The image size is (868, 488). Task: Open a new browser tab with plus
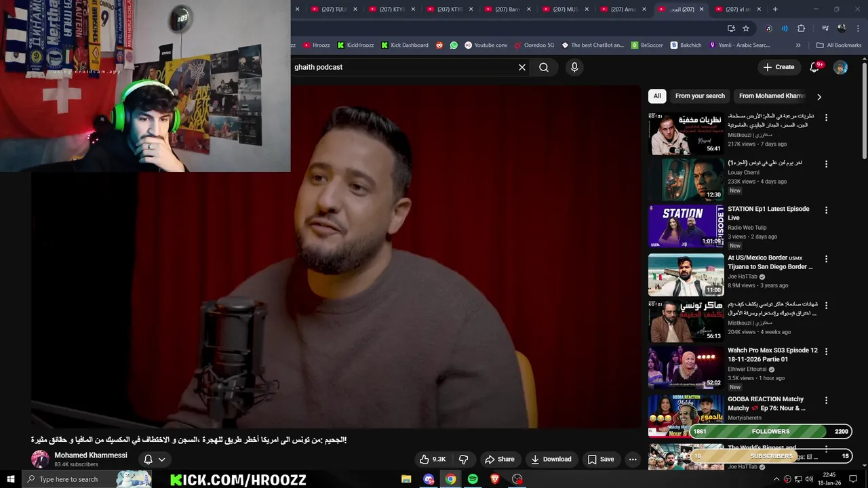click(x=775, y=9)
